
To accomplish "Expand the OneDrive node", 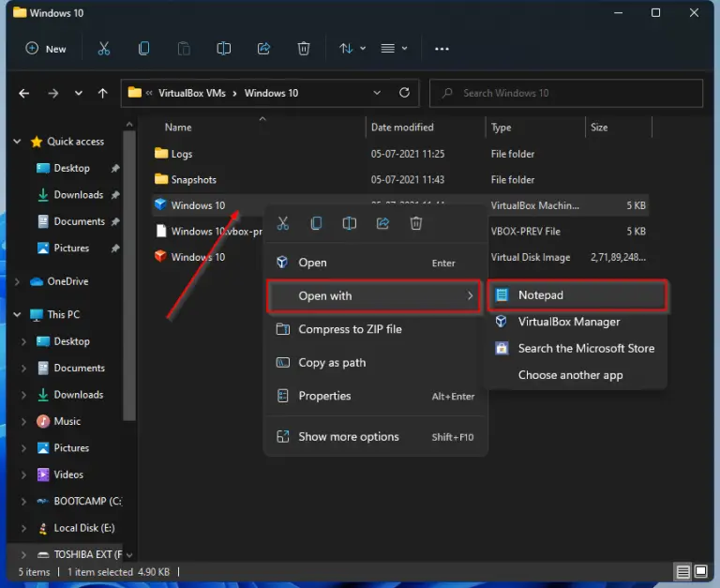I will 18,281.
